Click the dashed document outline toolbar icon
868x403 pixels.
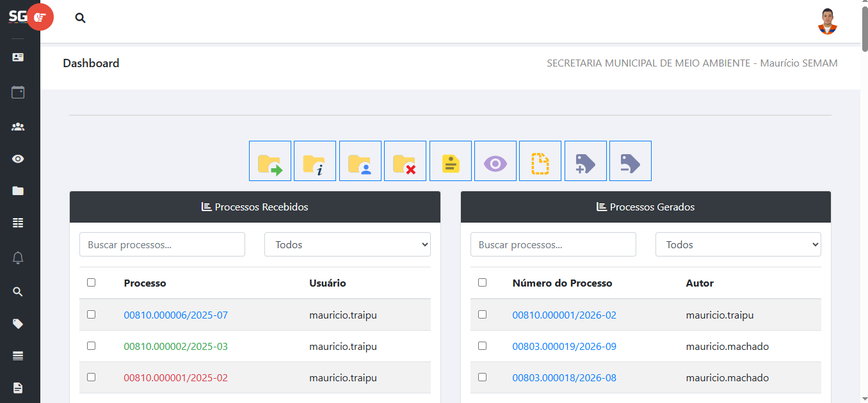pyautogui.click(x=540, y=161)
